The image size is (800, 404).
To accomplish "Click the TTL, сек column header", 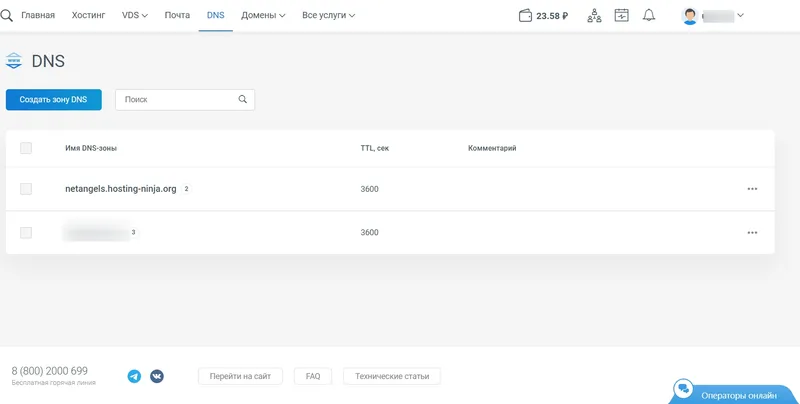I will pyautogui.click(x=374, y=148).
